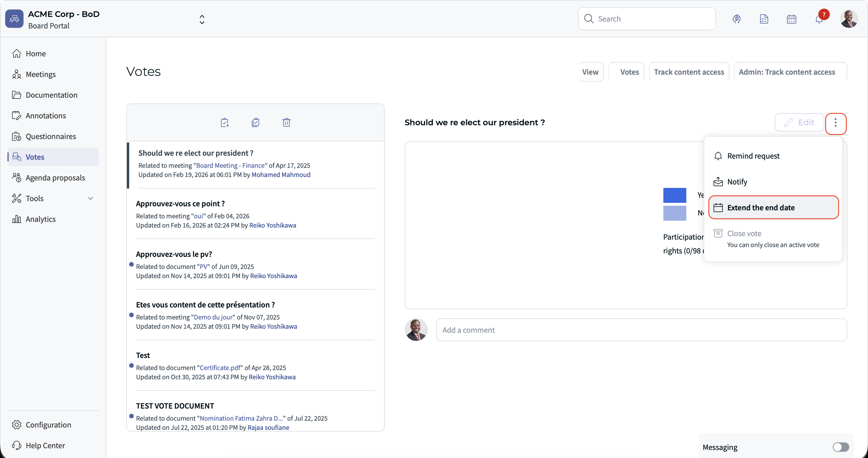
Task: Click the add new vote clipboard icon
Action: point(225,122)
